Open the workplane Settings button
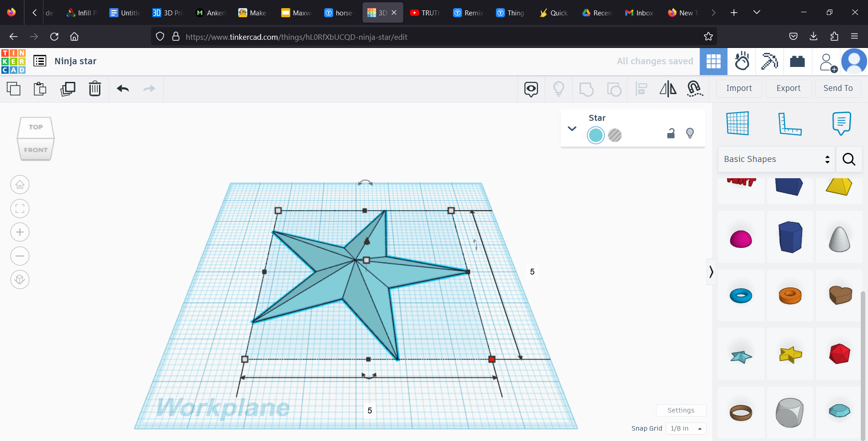The width and height of the screenshot is (868, 441). pos(681,410)
